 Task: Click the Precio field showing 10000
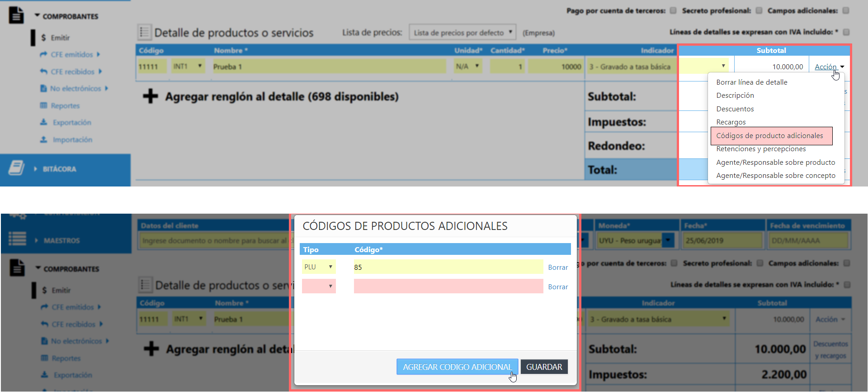point(555,67)
